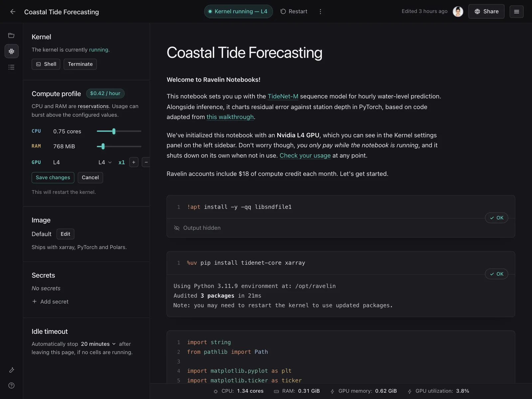Click into the uv pip install code cell

(x=341, y=263)
